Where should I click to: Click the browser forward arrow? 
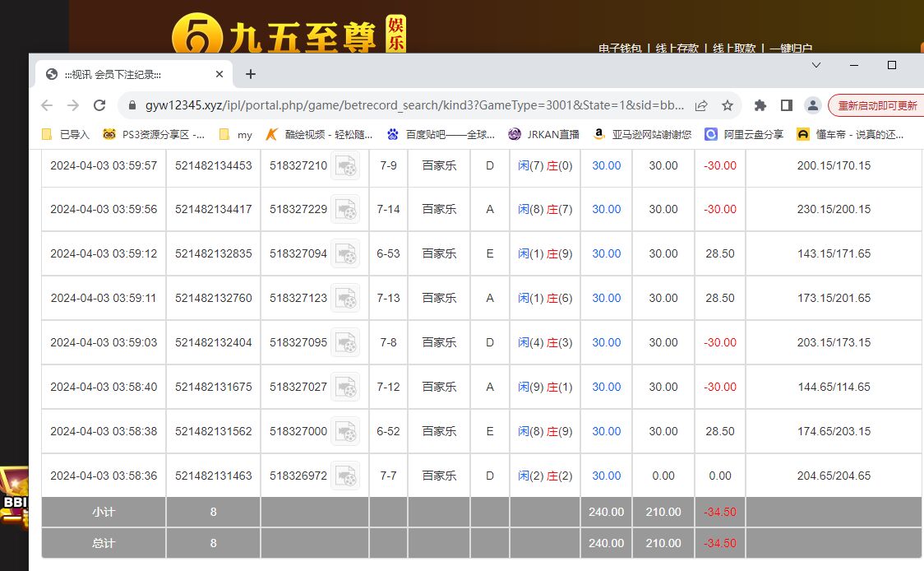(73, 105)
